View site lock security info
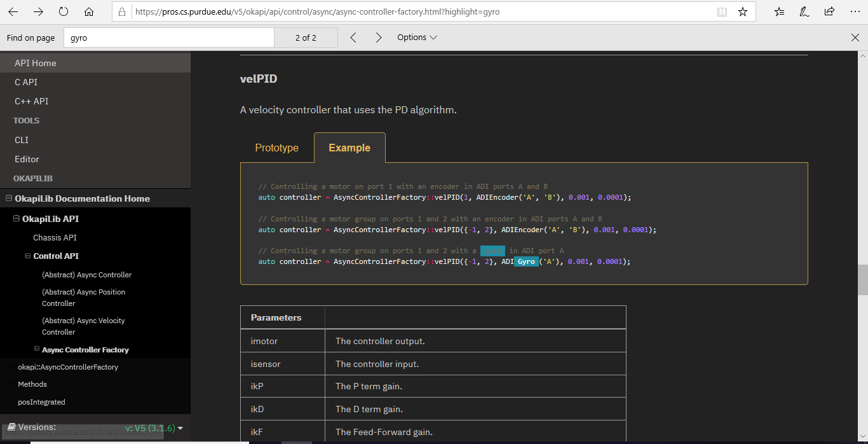This screenshot has width=868, height=444. [x=123, y=12]
